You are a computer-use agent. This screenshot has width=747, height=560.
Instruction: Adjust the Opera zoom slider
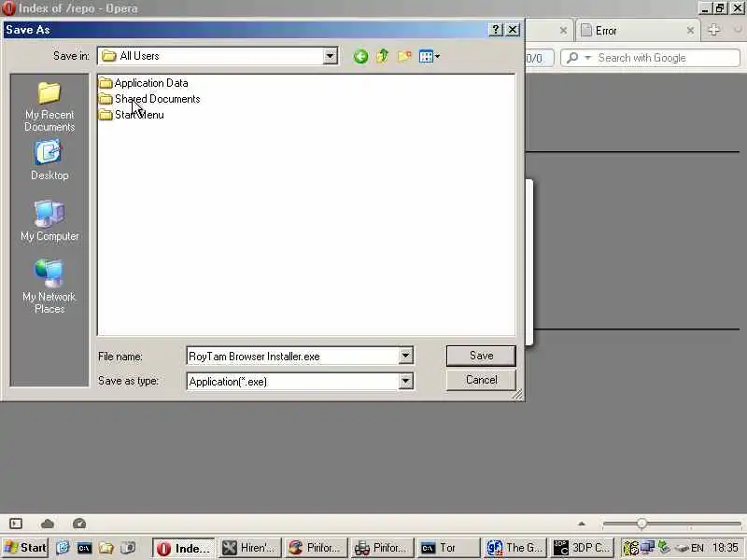pos(641,524)
